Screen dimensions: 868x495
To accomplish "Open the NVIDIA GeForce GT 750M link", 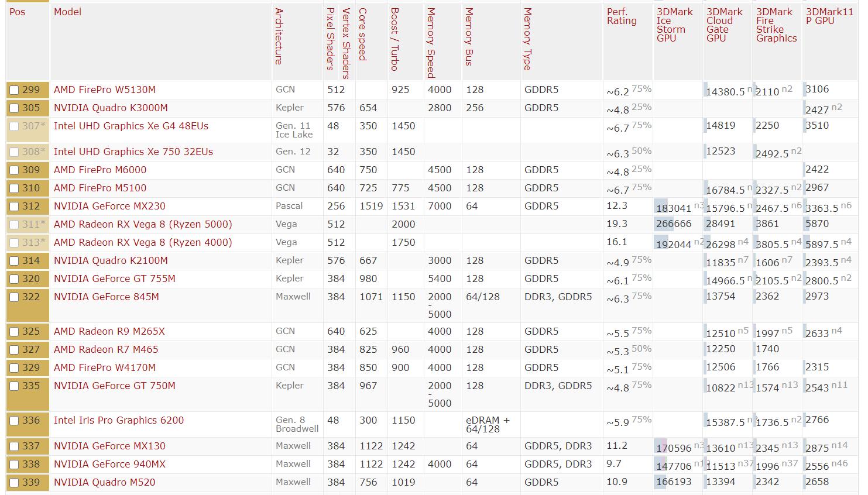I will click(x=115, y=386).
